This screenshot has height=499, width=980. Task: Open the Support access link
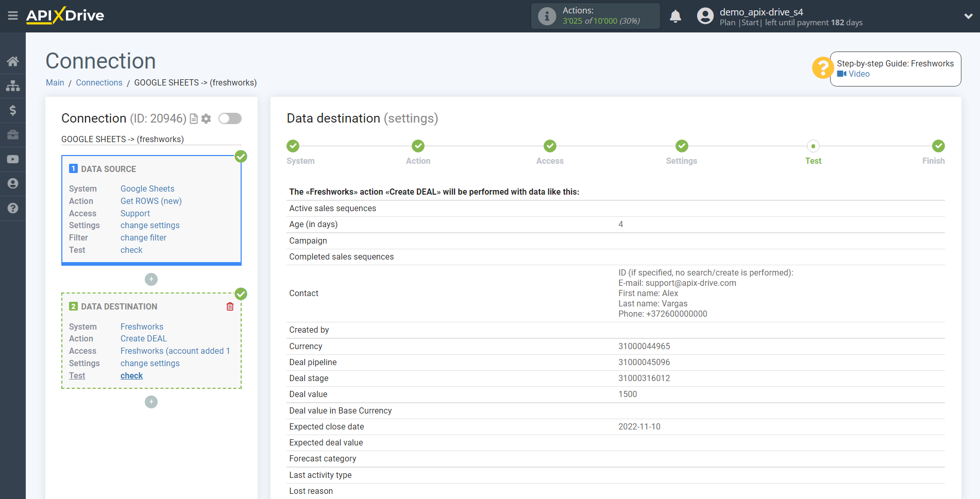click(135, 213)
